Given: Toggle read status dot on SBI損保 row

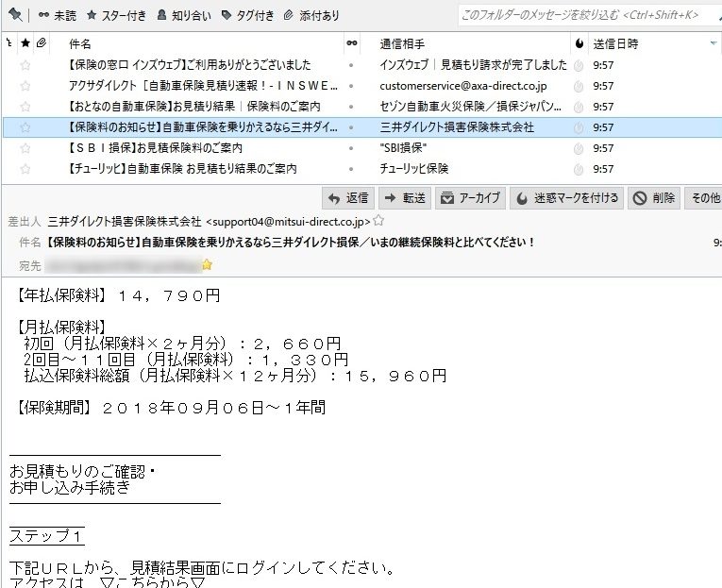Looking at the screenshot, I should pos(351,148).
